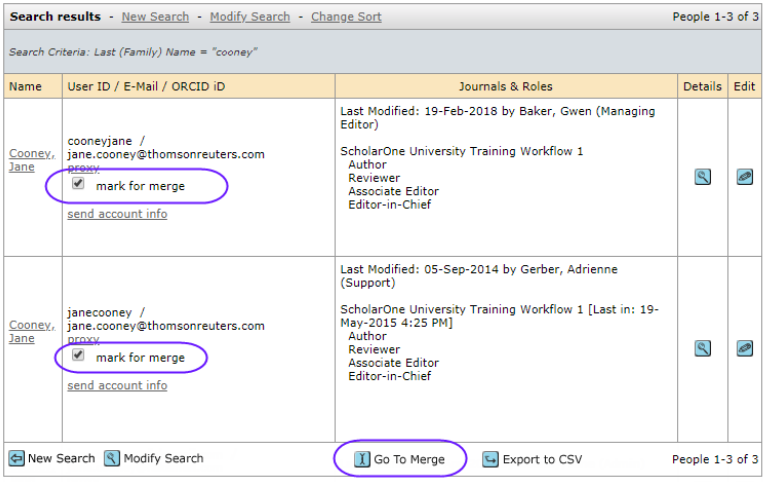Viewport: 770px width, 482px height.
Task: Open New Search link in header
Action: [155, 17]
